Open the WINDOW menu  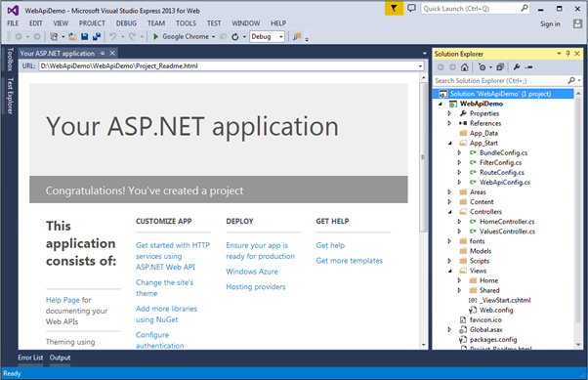click(245, 23)
